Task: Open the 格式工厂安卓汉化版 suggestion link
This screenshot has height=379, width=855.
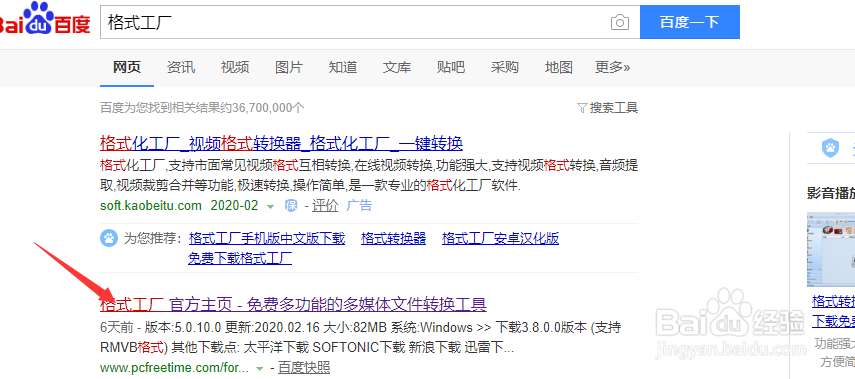Action: (500, 239)
